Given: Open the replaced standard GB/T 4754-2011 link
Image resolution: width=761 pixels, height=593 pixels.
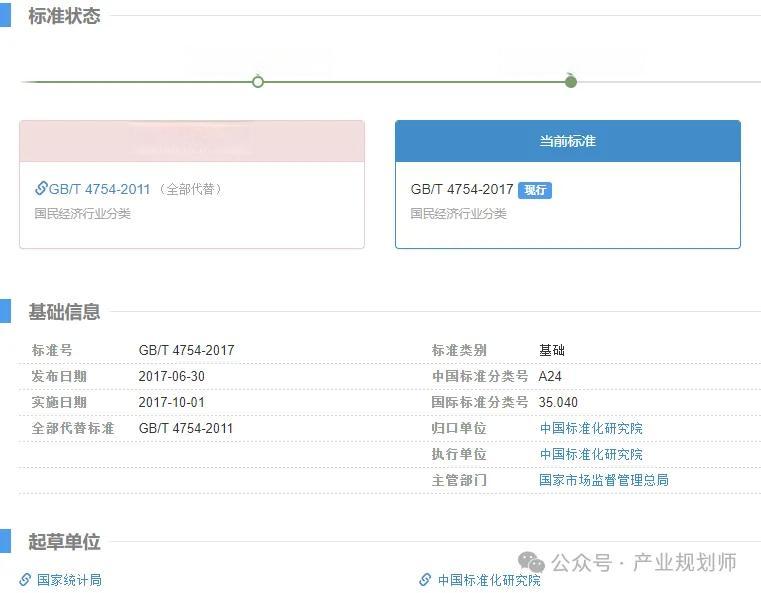Looking at the screenshot, I should click(99, 189).
